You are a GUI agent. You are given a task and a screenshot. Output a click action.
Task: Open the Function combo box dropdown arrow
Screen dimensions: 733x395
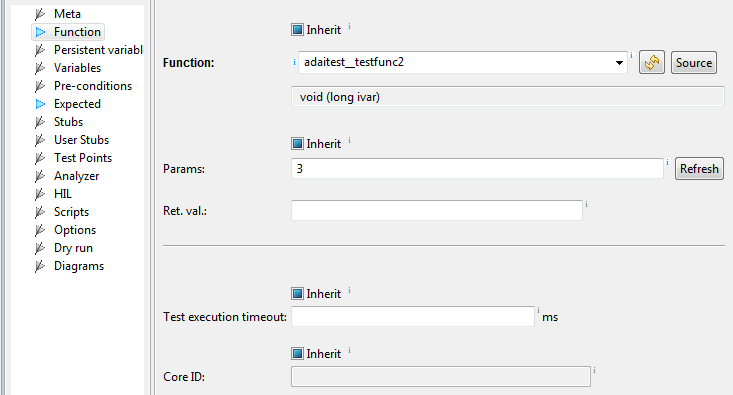(x=619, y=63)
